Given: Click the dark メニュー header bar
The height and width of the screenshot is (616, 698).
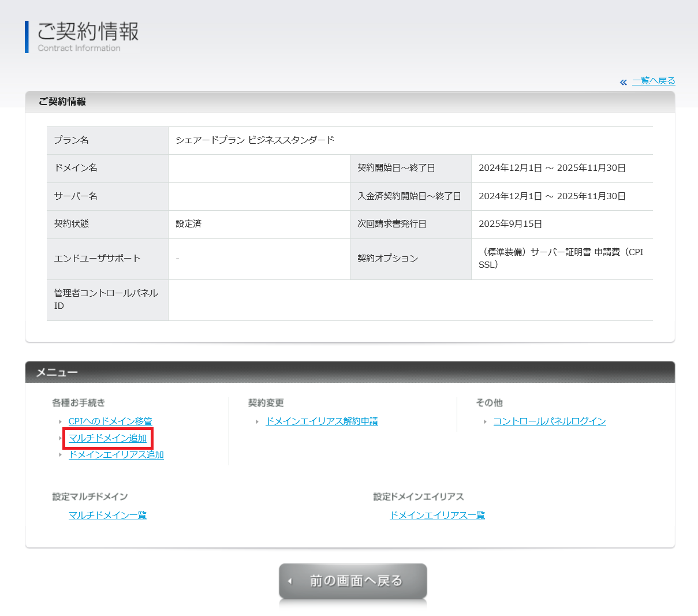Looking at the screenshot, I should click(x=350, y=372).
